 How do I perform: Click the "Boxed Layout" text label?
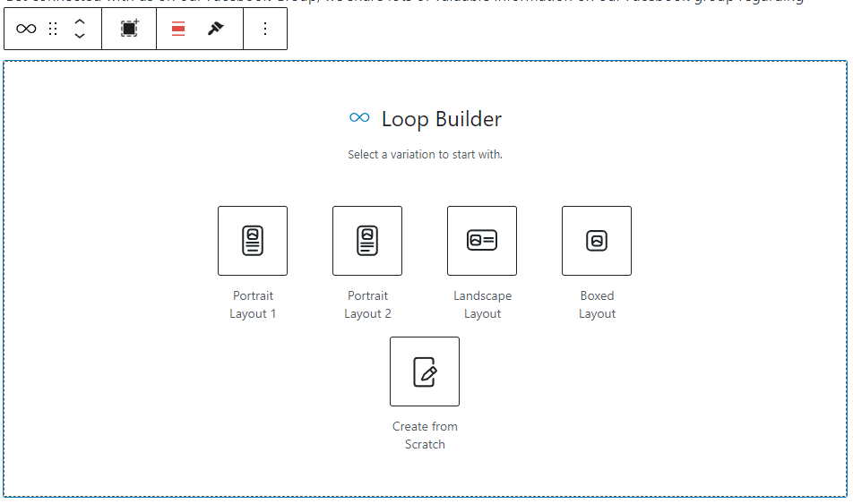coord(597,304)
